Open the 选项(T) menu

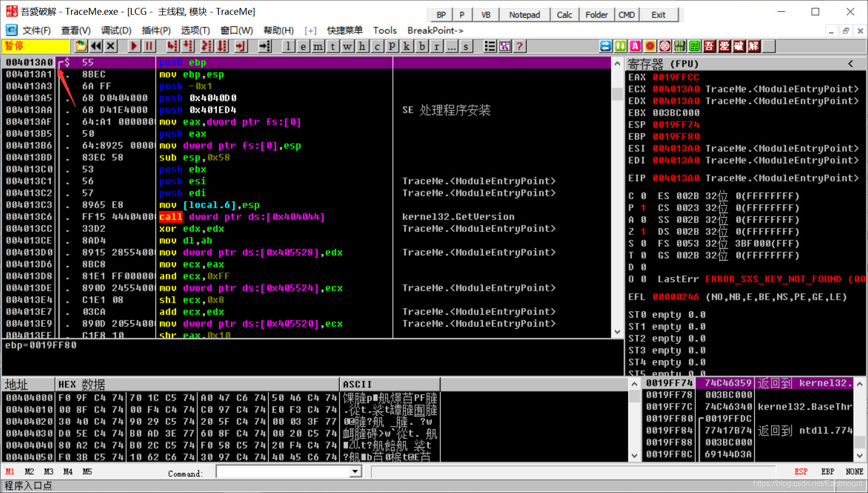pyautogui.click(x=195, y=31)
